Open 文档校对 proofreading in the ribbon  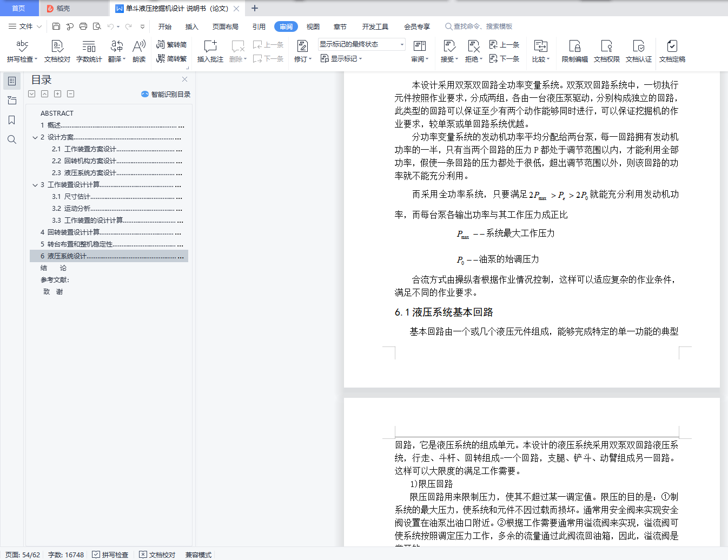[x=57, y=51]
